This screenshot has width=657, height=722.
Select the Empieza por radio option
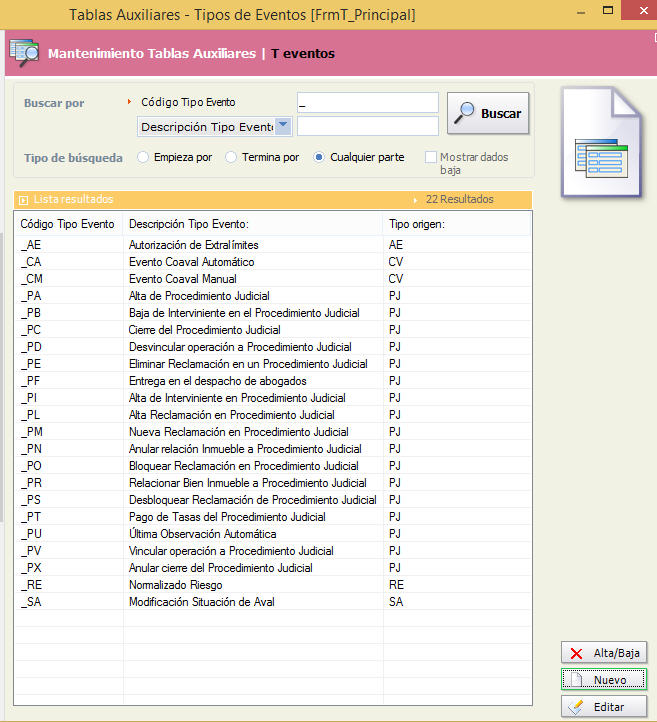pos(143,157)
